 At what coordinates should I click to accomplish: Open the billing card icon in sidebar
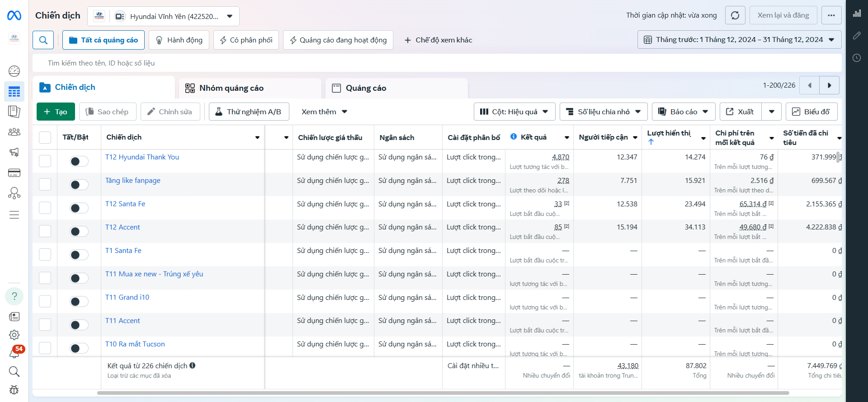[14, 173]
